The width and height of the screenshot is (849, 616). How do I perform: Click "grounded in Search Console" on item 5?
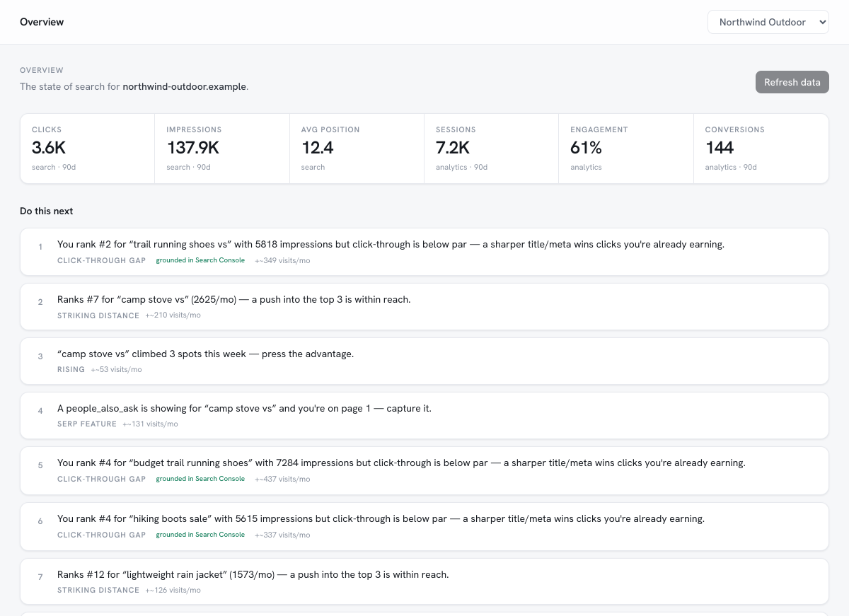[x=200, y=479]
